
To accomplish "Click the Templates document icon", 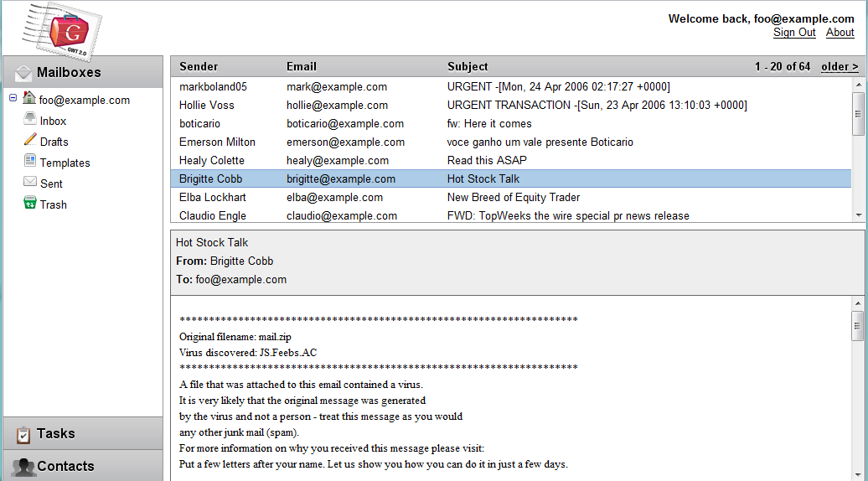I will coord(30,161).
